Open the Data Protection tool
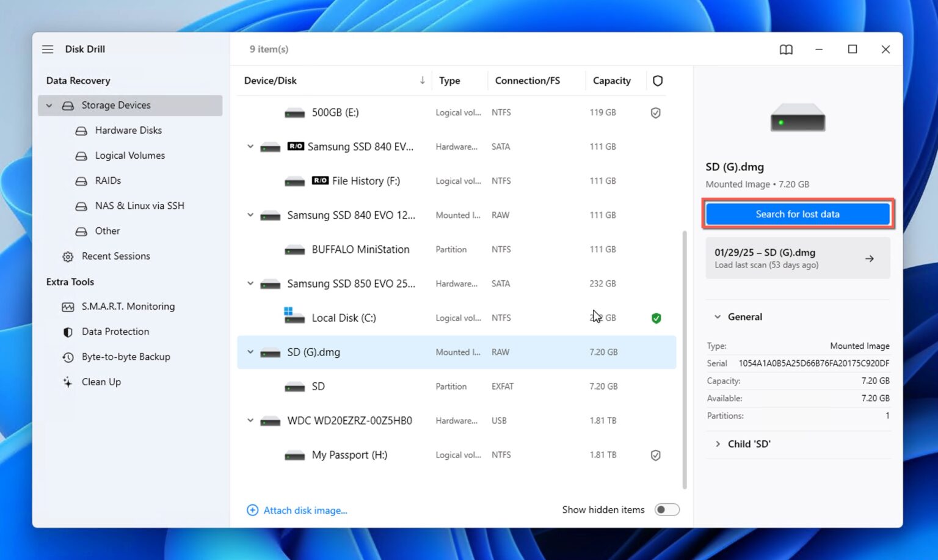This screenshot has height=560, width=938. (x=115, y=331)
